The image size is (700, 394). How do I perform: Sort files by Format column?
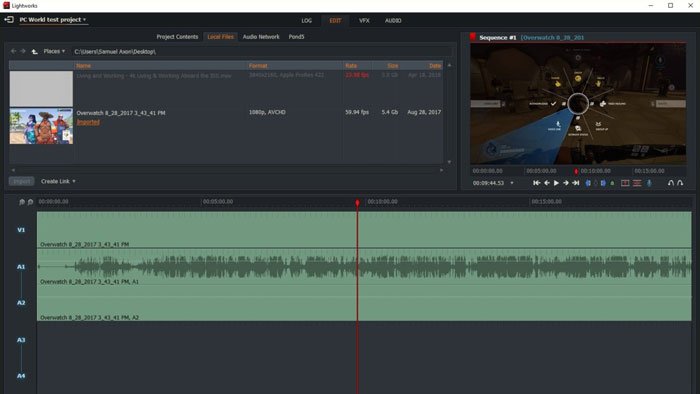point(258,66)
